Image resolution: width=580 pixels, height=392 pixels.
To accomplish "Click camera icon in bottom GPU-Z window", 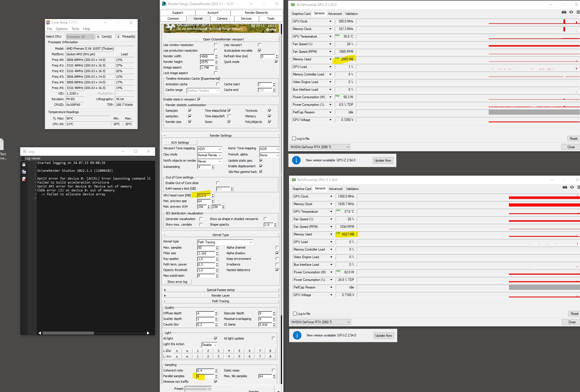I will pos(565,187).
